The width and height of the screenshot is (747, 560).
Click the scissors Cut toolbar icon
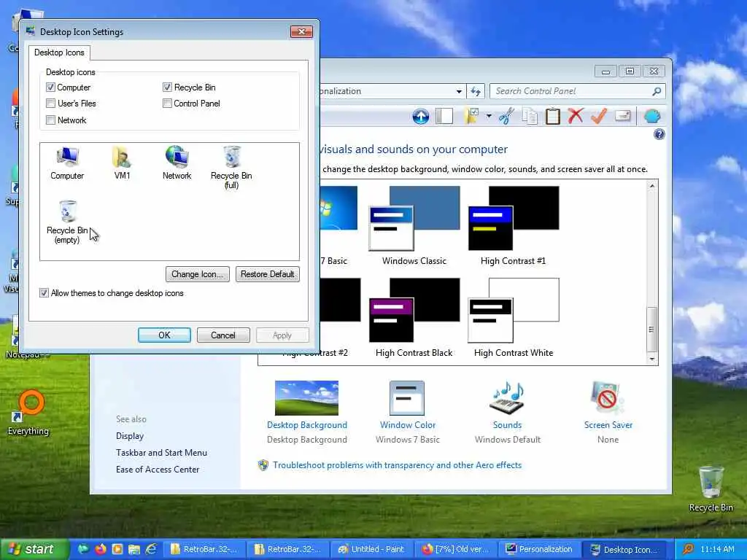pyautogui.click(x=506, y=116)
